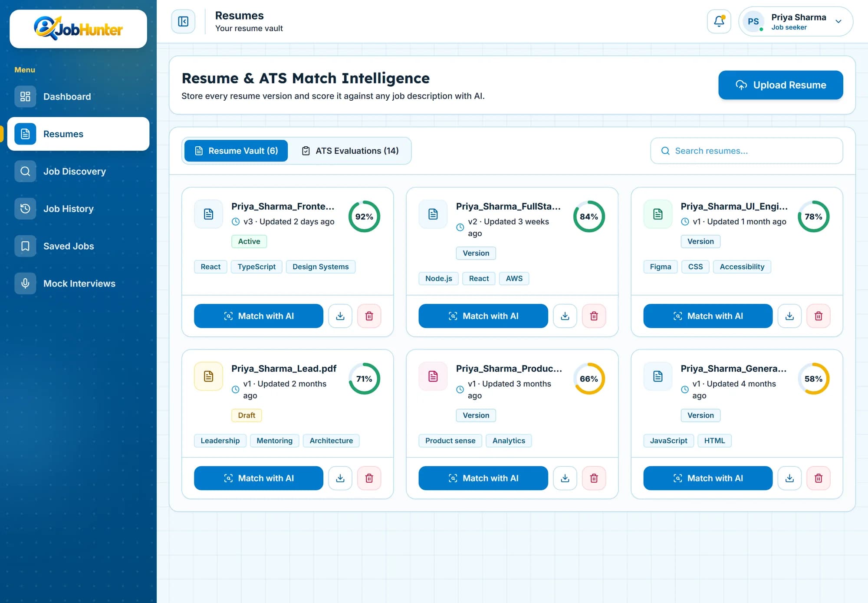Expand the Priya Sharma account menu
868x603 pixels.
point(796,21)
